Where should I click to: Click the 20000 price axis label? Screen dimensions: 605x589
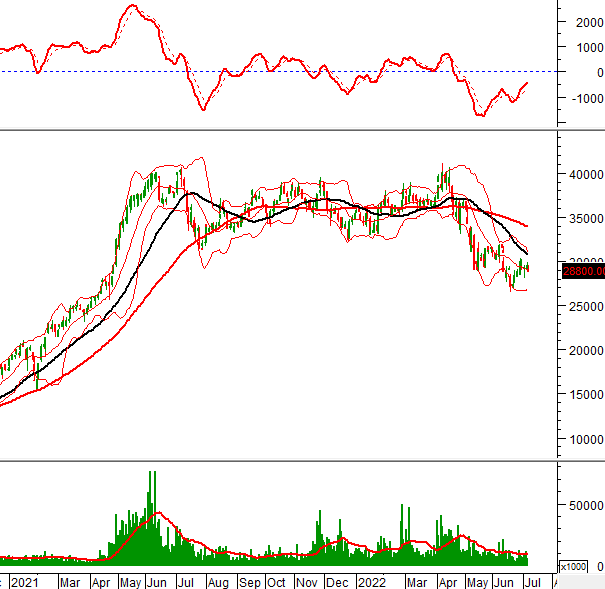coord(584,350)
